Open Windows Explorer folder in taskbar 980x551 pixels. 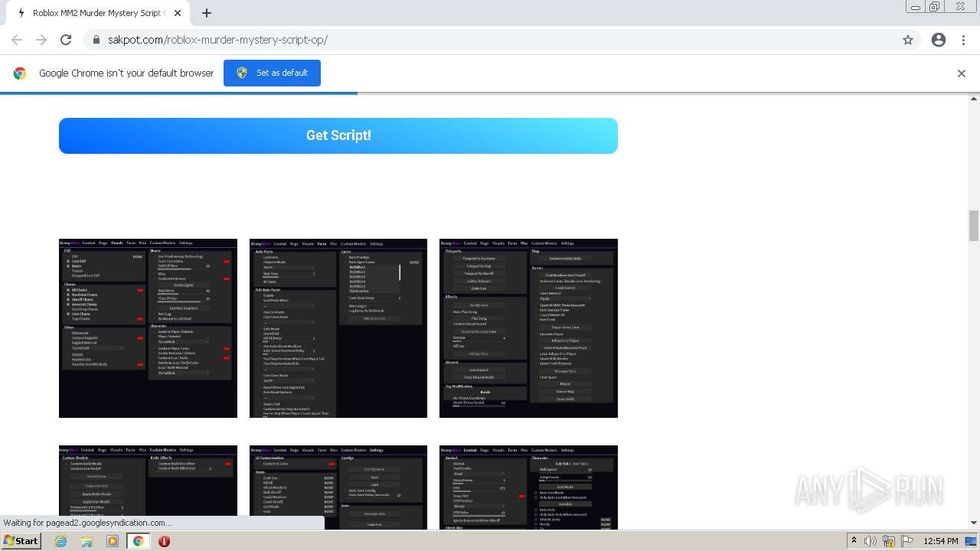pos(87,541)
